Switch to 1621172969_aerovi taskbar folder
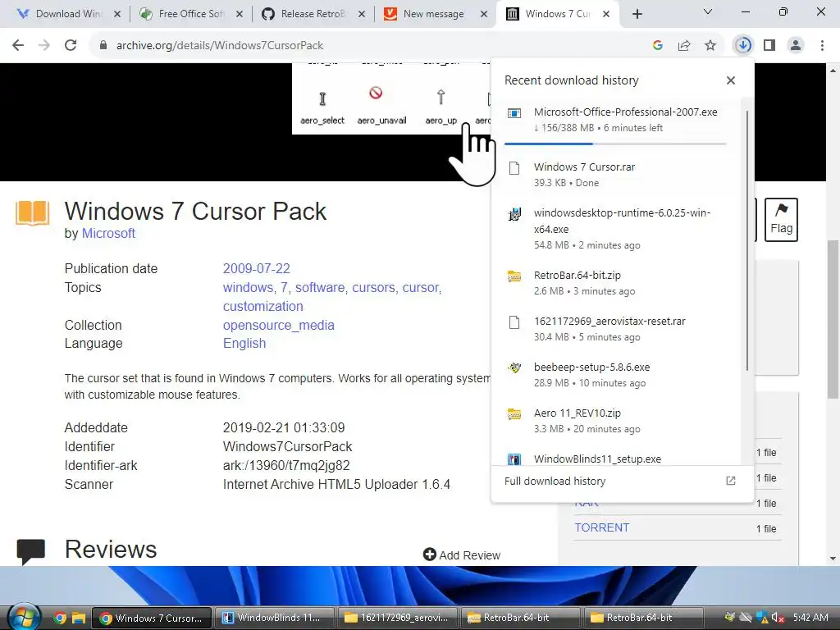Viewport: 840px width, 630px height. pyautogui.click(x=397, y=618)
